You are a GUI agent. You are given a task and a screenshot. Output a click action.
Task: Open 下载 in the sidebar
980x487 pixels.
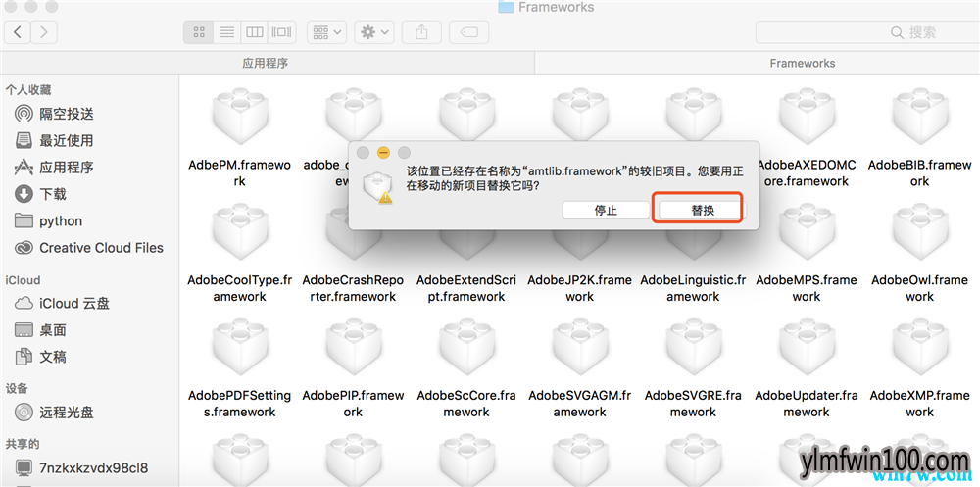pyautogui.click(x=41, y=194)
